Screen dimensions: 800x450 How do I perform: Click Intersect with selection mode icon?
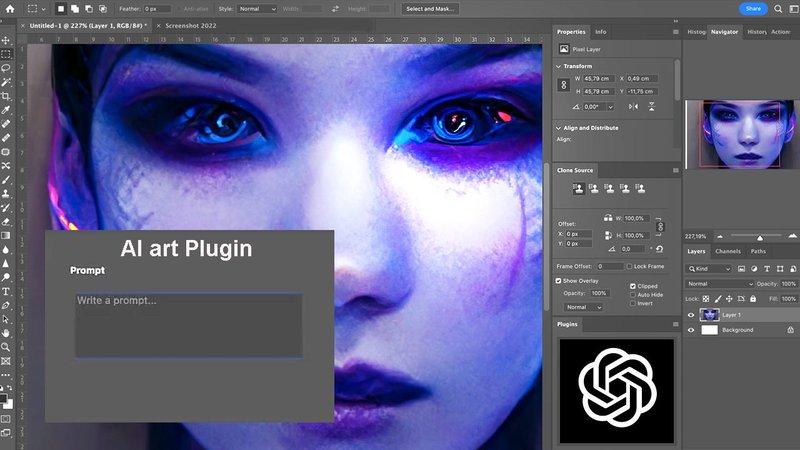103,9
